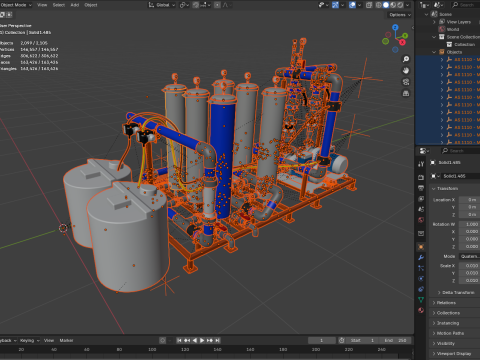Viewport: 480px width, 360px height.
Task: Open the Modifiers wrench tab
Action: [421, 257]
